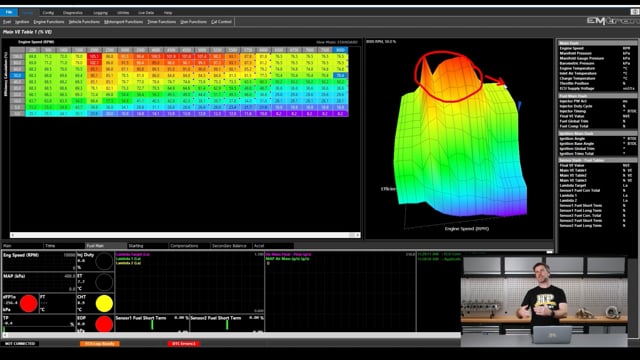Click the Sensor2 Fuel Short Term bar
640x360 pixels.
(x=227, y=325)
